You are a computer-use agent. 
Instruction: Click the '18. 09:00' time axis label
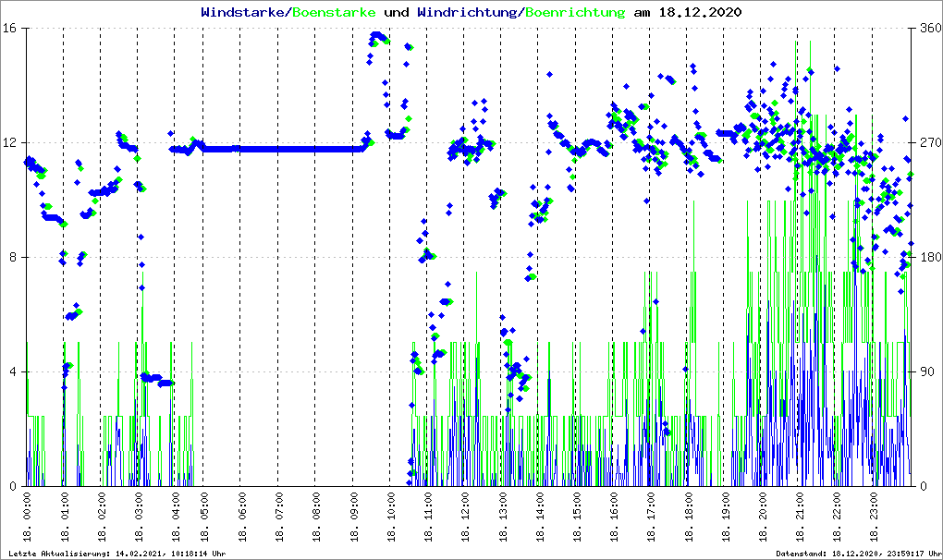pos(353,517)
